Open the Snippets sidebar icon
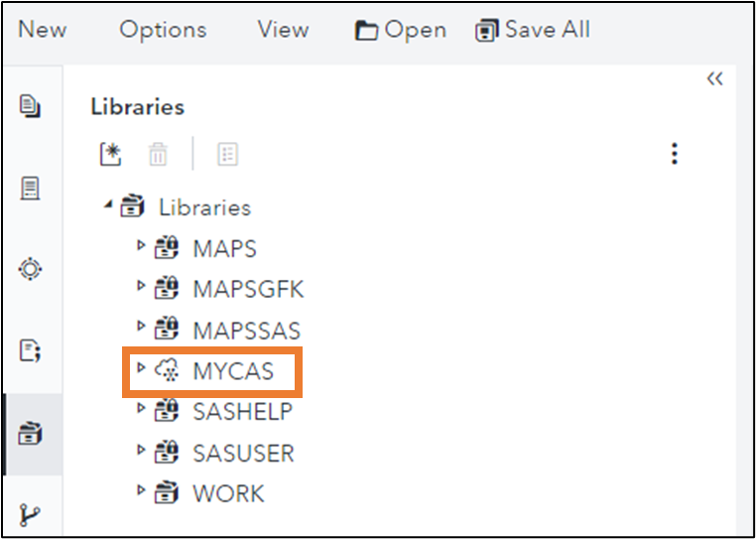This screenshot has height=539, width=756. (31, 349)
